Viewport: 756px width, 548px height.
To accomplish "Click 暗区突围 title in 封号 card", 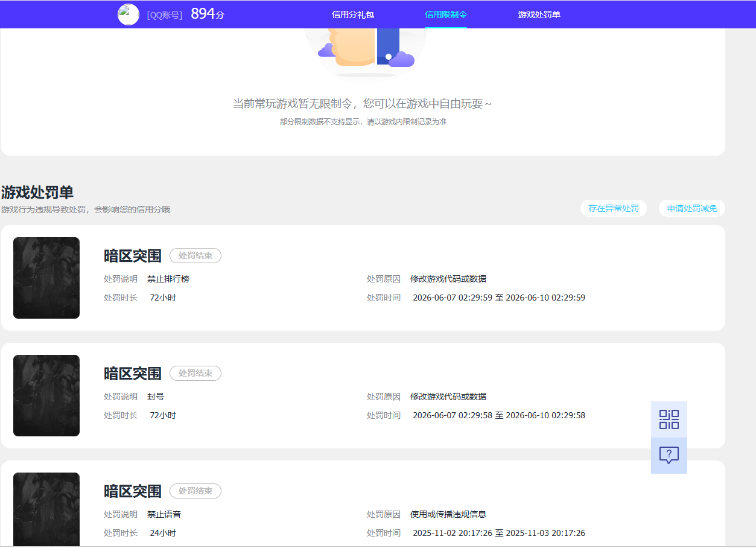I will (133, 374).
